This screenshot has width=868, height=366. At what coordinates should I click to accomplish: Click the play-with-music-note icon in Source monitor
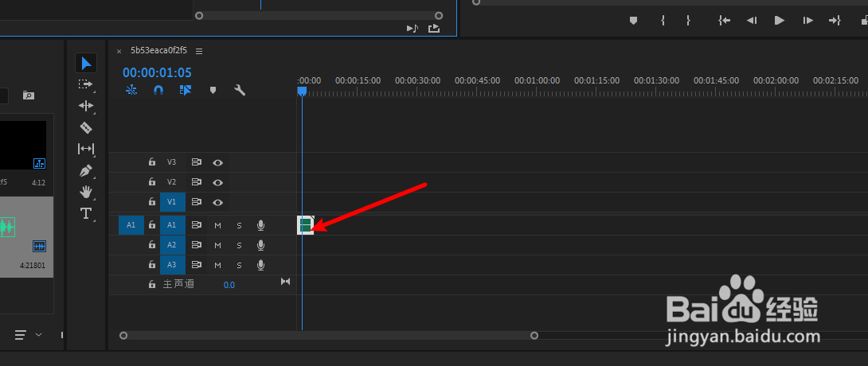(x=412, y=28)
